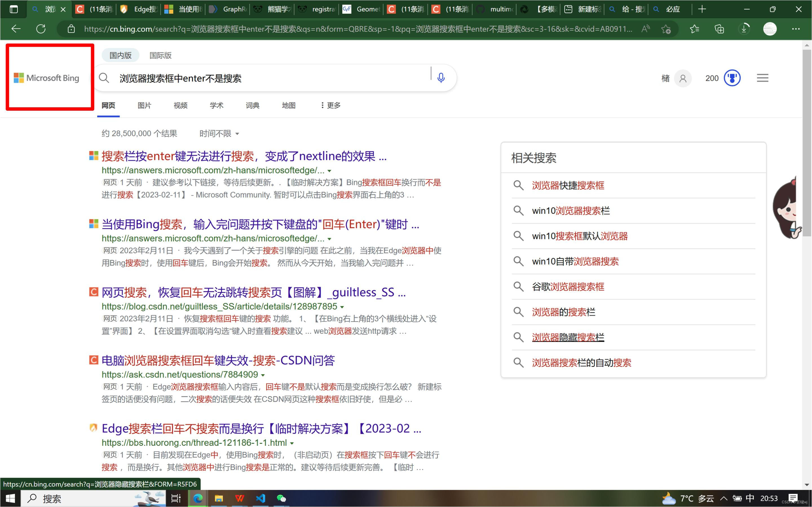Switch to the 学术 tab
Viewport: 812px width, 507px height.
pos(217,105)
